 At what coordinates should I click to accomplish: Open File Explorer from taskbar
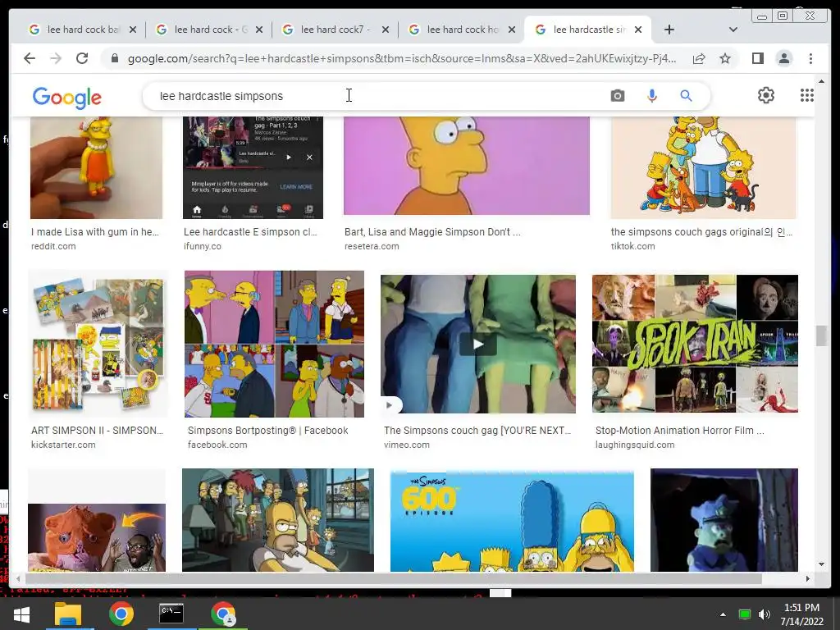[68, 614]
